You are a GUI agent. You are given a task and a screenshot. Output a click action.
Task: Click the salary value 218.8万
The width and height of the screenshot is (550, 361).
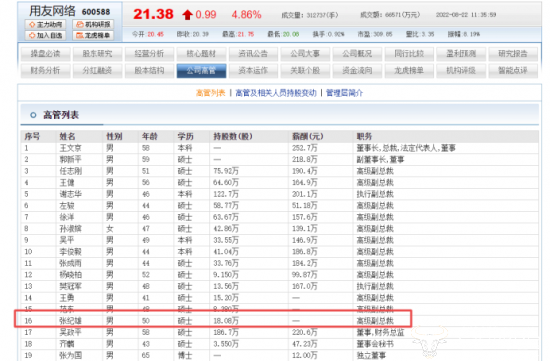pos(305,160)
